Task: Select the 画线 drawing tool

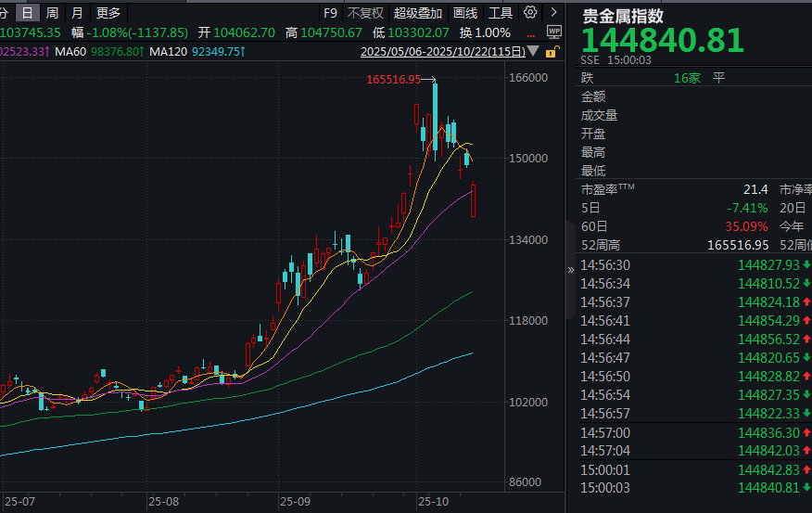Action: (x=465, y=13)
